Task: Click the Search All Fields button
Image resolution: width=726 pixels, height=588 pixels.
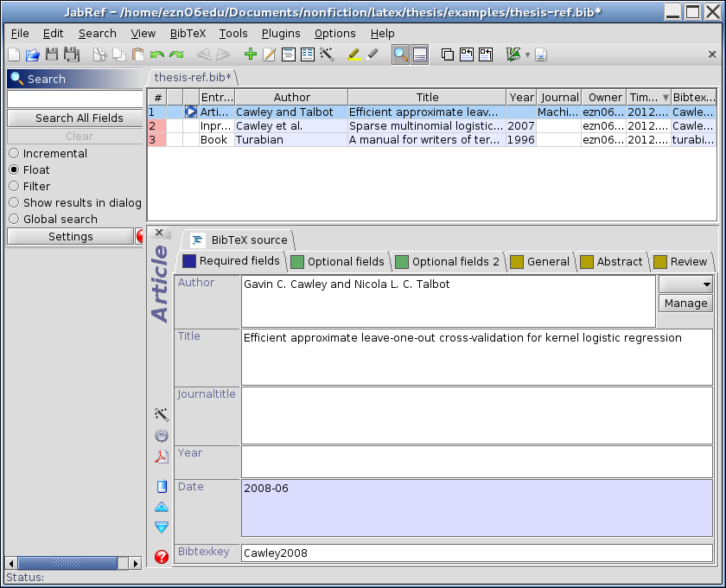Action: (x=80, y=118)
